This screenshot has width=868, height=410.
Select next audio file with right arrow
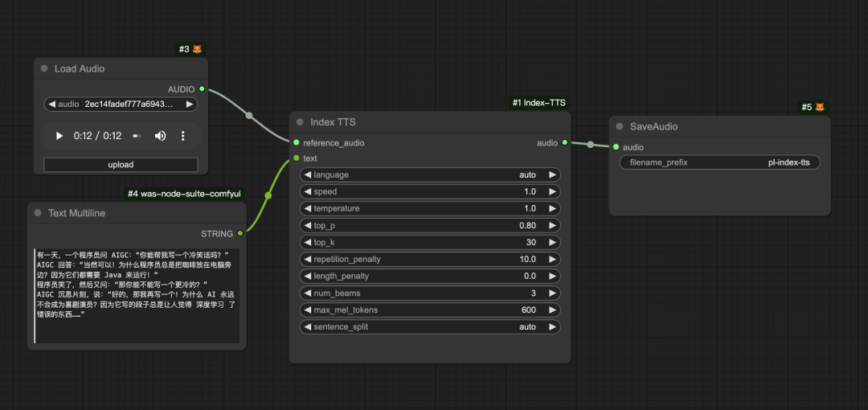[190, 105]
